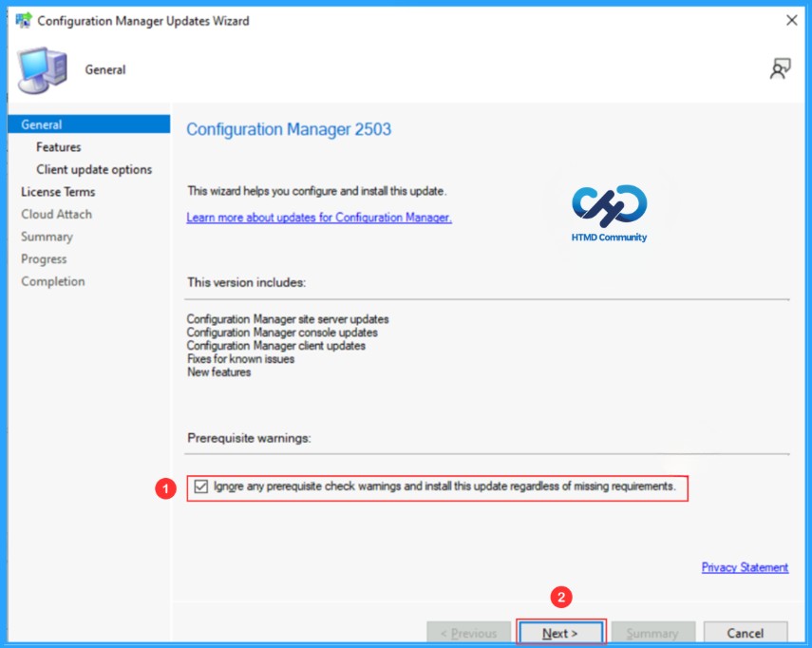Uncheck ignore prerequisite check warnings option
The image size is (812, 648).
pos(201,486)
